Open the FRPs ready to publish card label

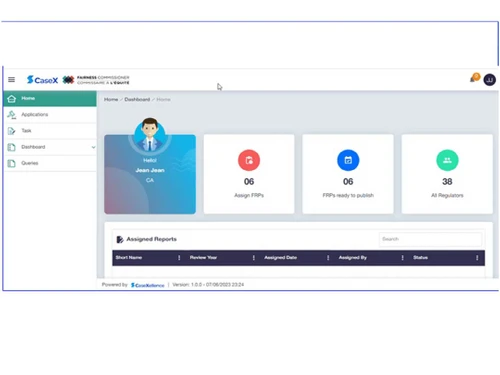click(x=348, y=195)
